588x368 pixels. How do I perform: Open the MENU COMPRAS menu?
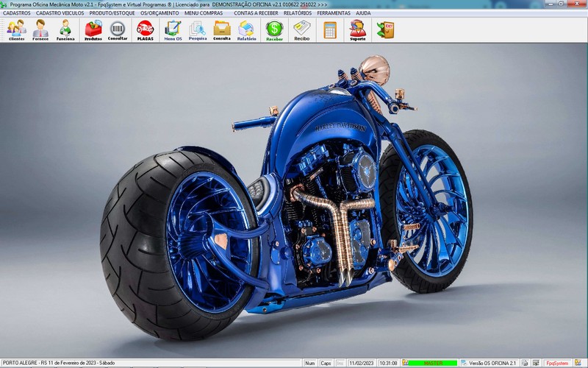click(x=204, y=13)
